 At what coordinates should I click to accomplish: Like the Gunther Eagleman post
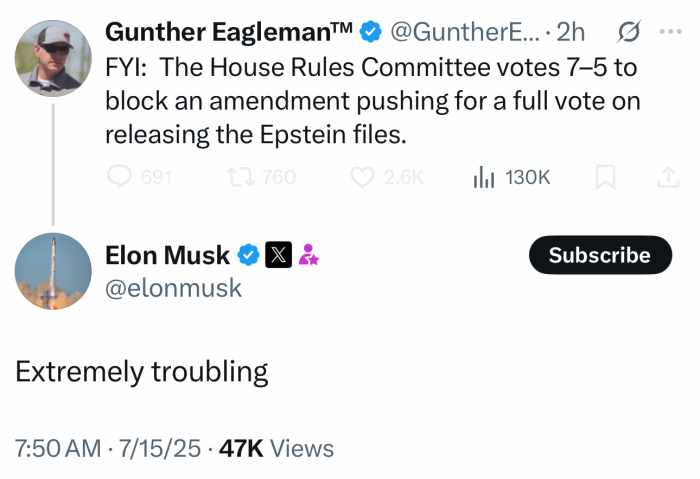point(362,177)
